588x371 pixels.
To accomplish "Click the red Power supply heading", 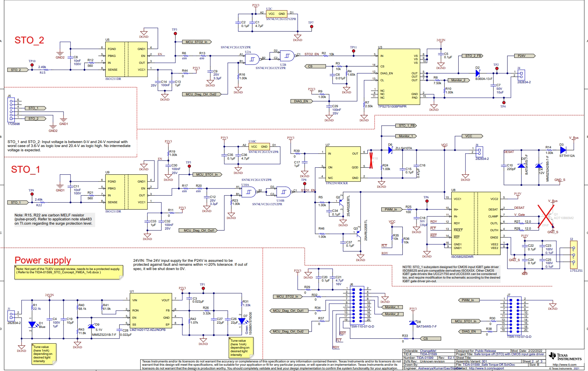I will click(43, 260).
